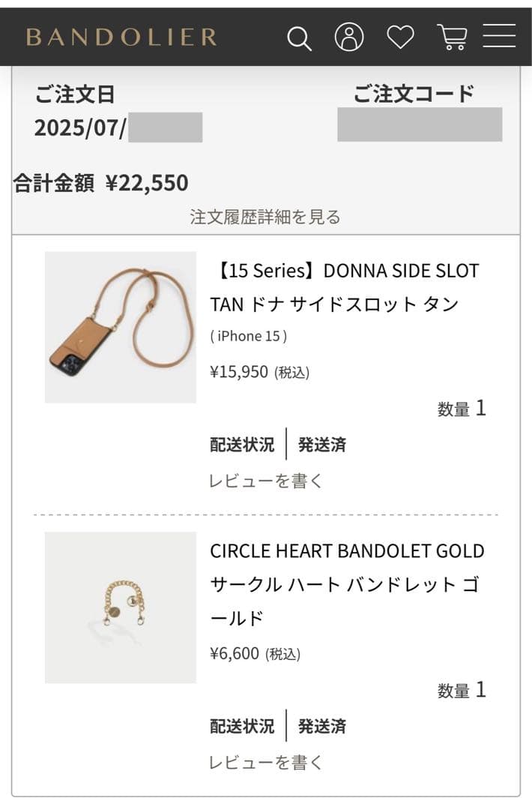Viewport: 532px width, 810px height.
Task: Click the account profile icon
Action: pos(349,37)
